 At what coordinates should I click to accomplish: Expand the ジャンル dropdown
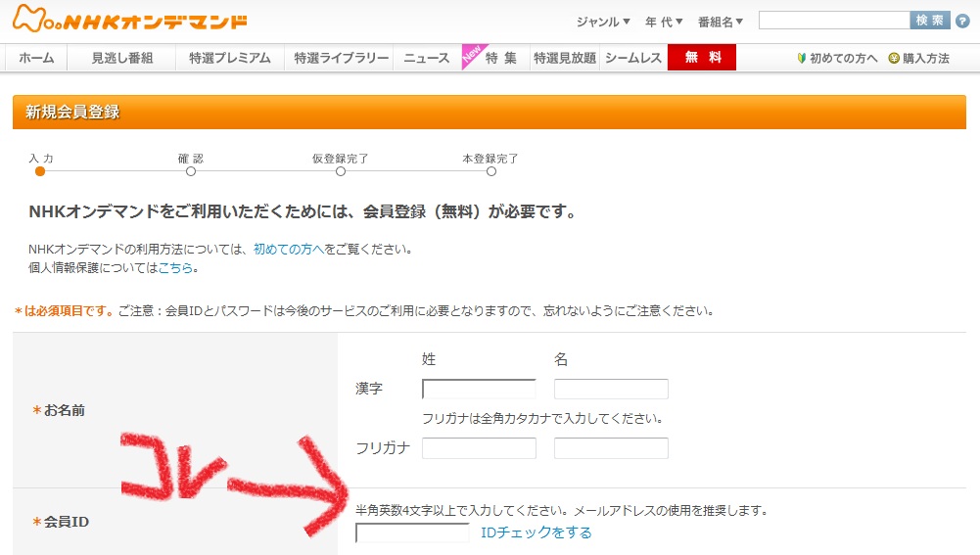pyautogui.click(x=603, y=22)
